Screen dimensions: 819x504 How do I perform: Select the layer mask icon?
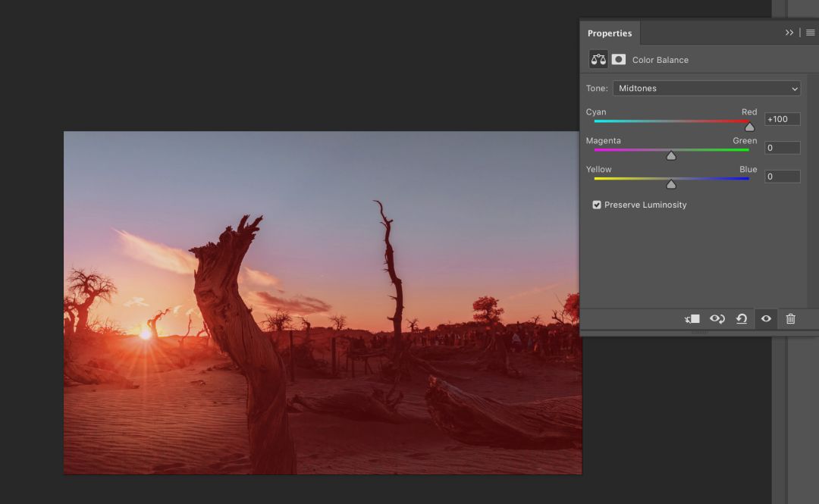[x=619, y=60]
